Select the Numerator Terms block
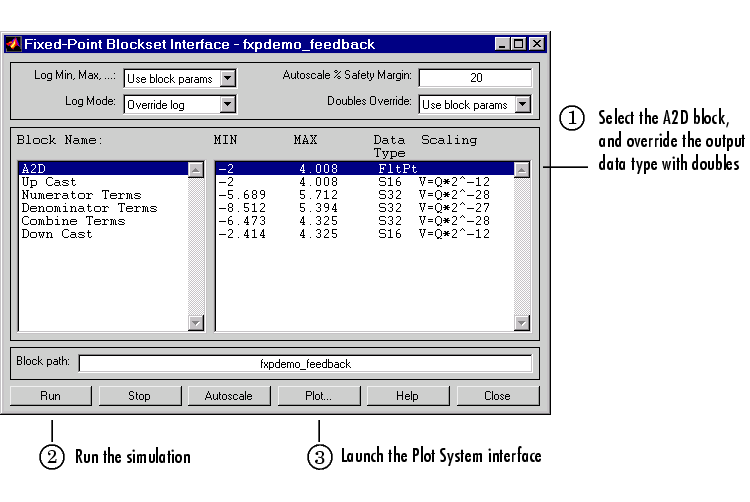 (x=81, y=195)
